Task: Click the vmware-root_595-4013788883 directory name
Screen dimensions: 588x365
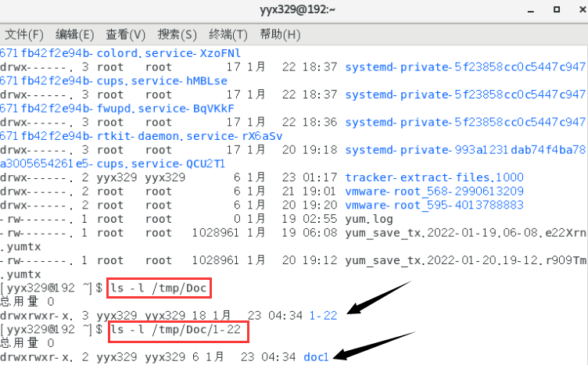Action: [x=434, y=205]
